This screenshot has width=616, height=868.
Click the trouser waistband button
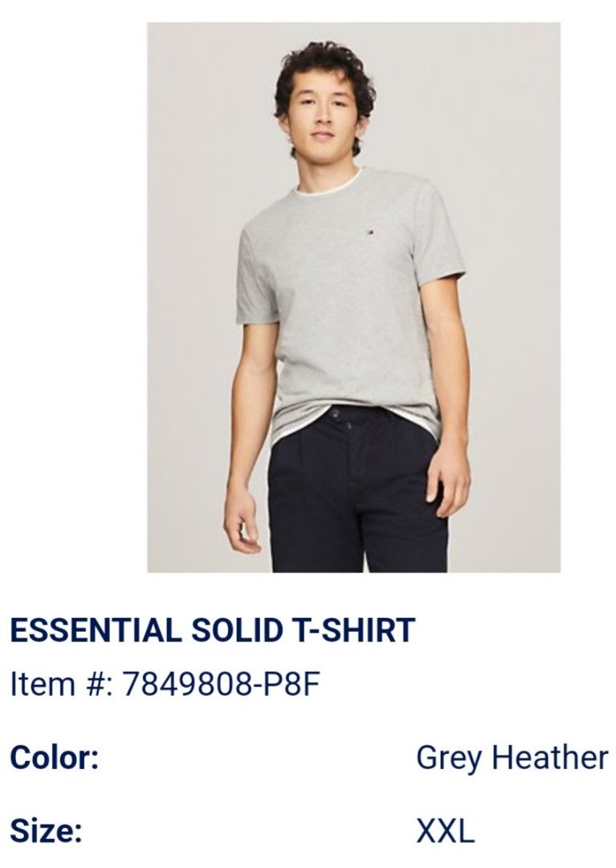[336, 411]
